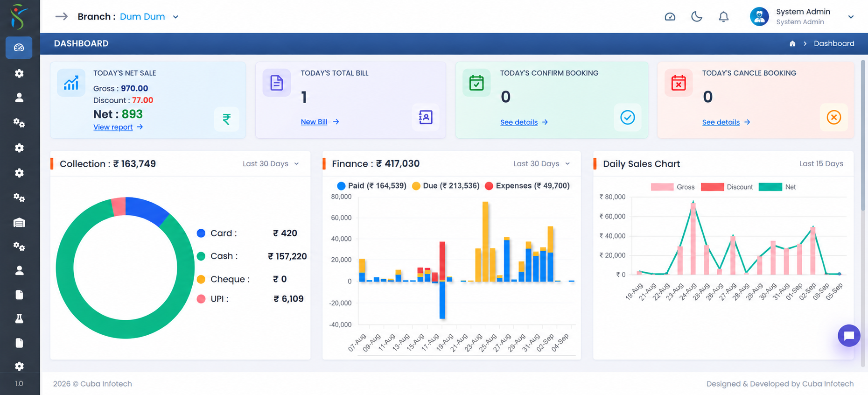Click the '₹ 157,220' Cash amount
Screen dimensions: 868x395
point(287,256)
